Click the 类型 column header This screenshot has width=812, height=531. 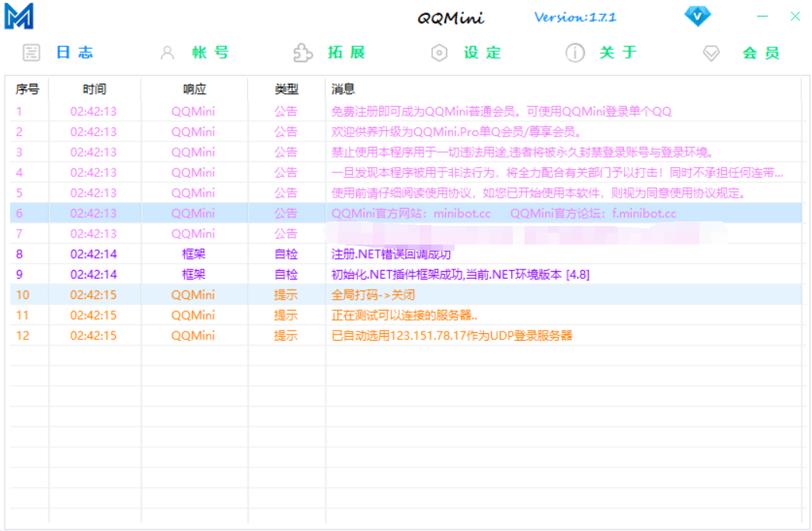coord(287,89)
